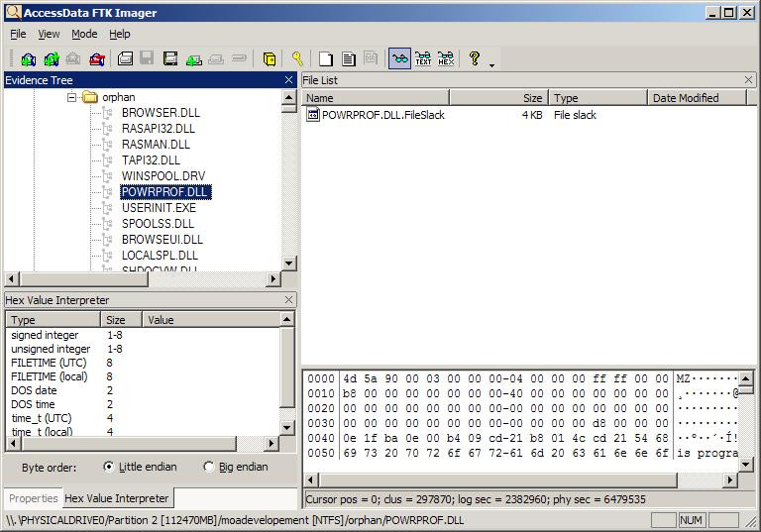Click Evidence Tree scroll up arrow
The width and height of the screenshot is (761, 532).
pyautogui.click(x=288, y=97)
